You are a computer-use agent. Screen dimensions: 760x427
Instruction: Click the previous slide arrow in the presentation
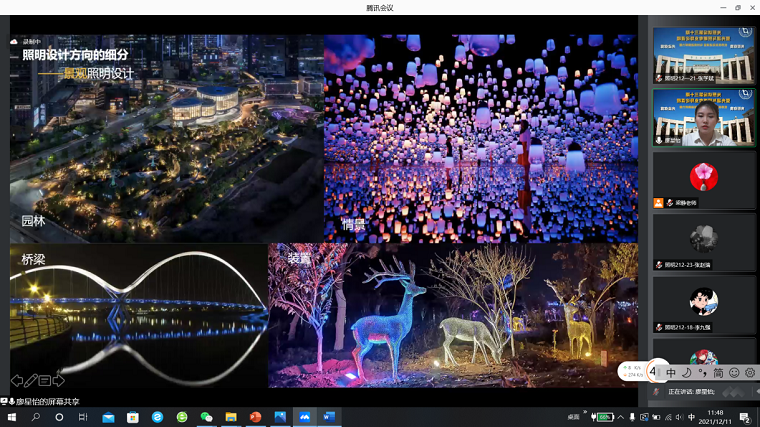[x=17, y=381]
